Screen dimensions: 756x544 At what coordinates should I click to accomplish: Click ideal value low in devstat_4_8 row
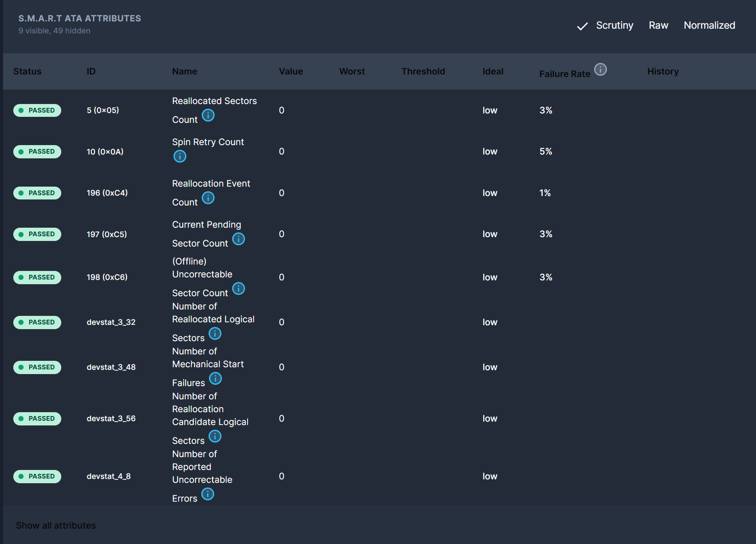click(x=490, y=476)
